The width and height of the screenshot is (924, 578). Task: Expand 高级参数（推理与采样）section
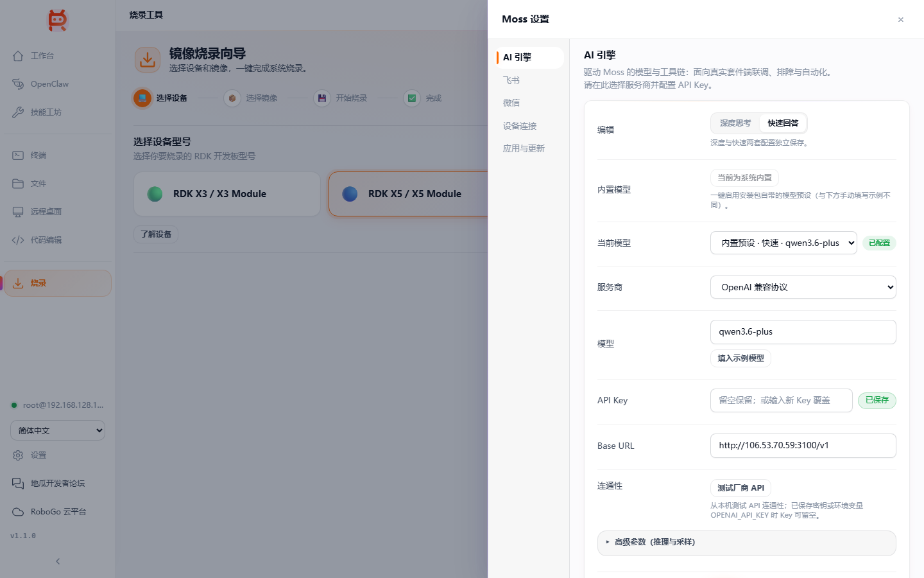pyautogui.click(x=747, y=543)
